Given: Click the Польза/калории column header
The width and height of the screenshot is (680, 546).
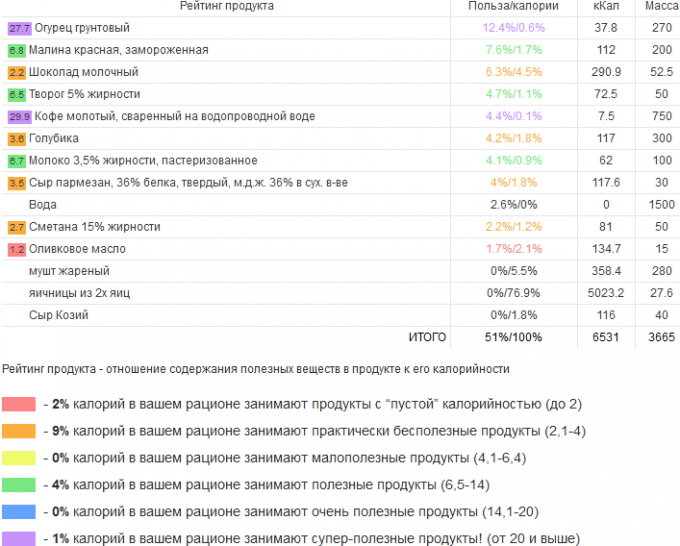Looking at the screenshot, I should 514,7.
